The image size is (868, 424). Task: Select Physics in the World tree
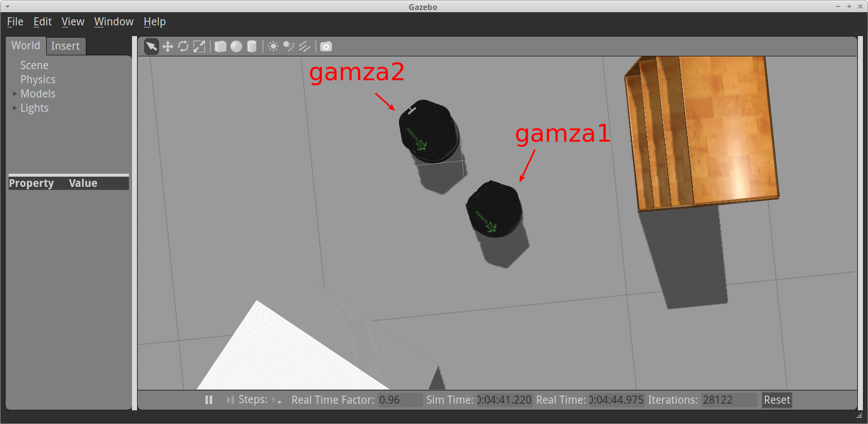pyautogui.click(x=38, y=80)
